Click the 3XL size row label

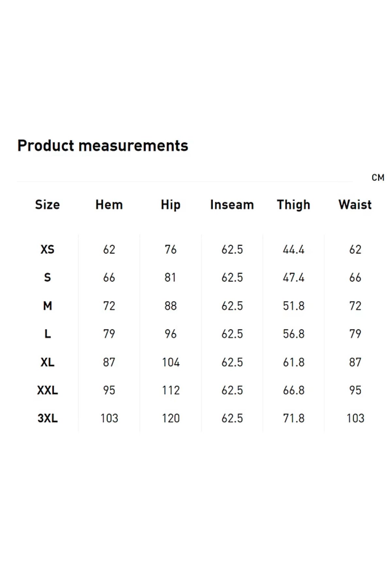click(x=47, y=418)
